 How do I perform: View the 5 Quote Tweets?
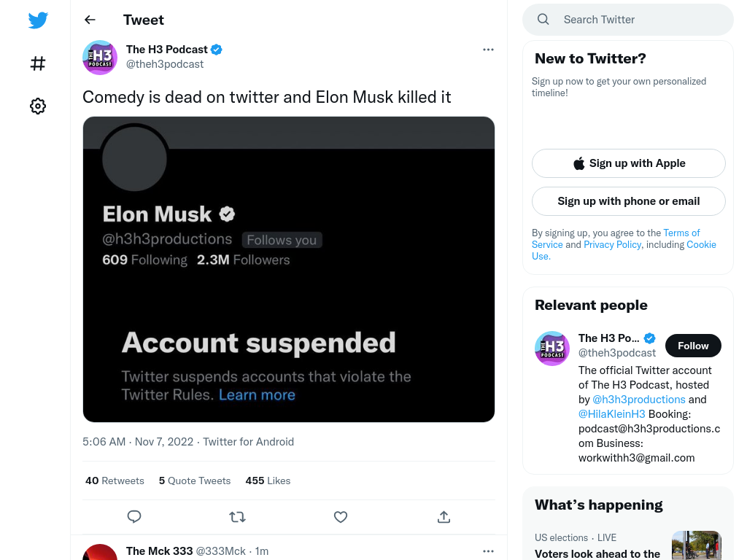click(195, 481)
